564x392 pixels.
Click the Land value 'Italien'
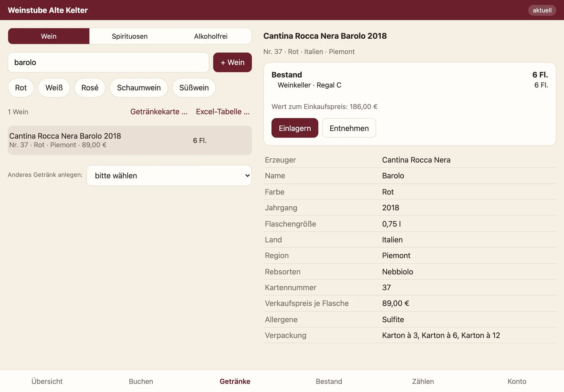392,240
